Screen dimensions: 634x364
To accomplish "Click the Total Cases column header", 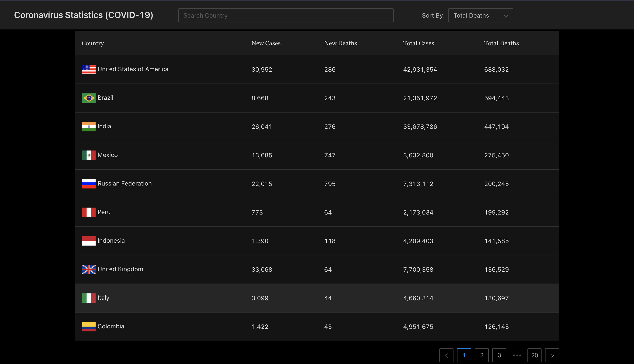I will 418,43.
